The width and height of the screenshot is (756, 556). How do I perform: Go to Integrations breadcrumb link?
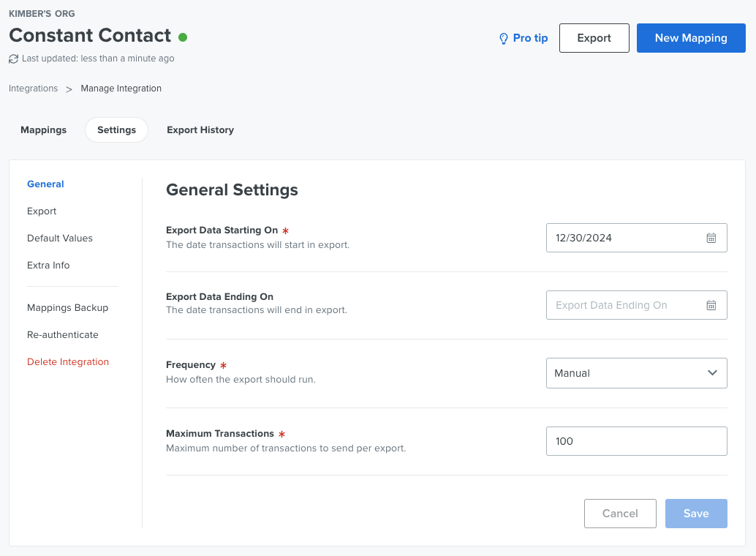point(34,89)
